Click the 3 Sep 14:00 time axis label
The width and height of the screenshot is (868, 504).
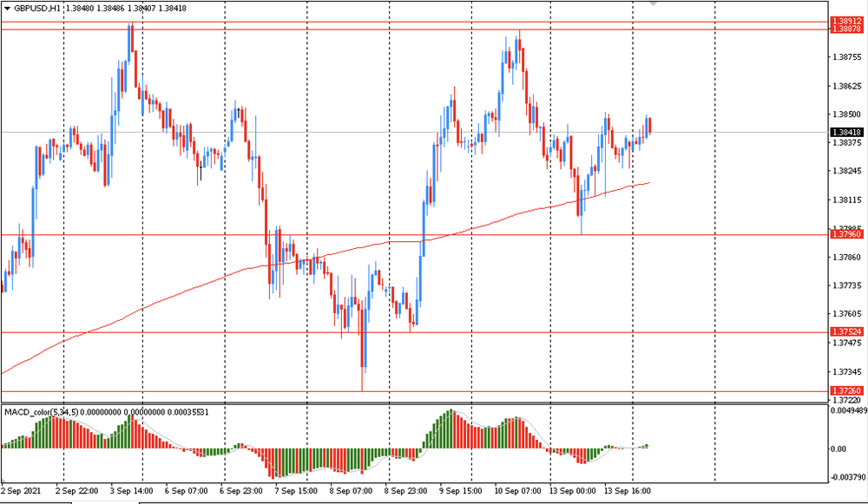pos(132,491)
